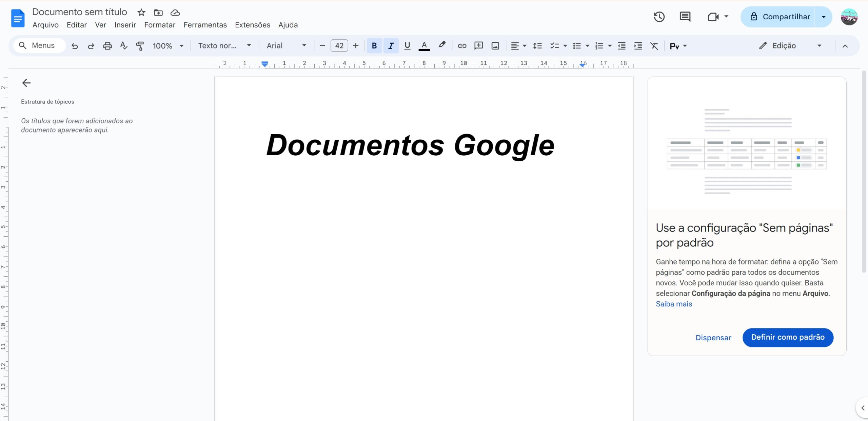Click the Menus search box
Screen dimensions: 868x421
39,45
